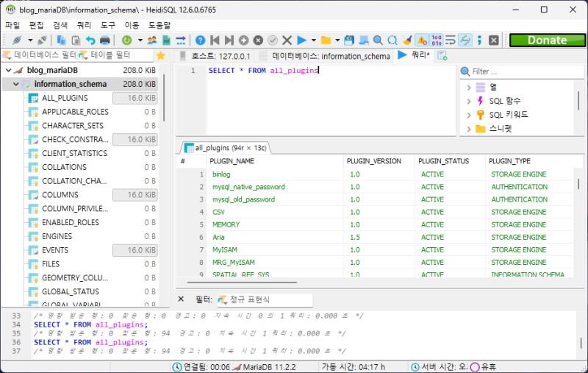Click the magnifier Find text icon
Screen dimensions: 588x373
(x=378, y=40)
